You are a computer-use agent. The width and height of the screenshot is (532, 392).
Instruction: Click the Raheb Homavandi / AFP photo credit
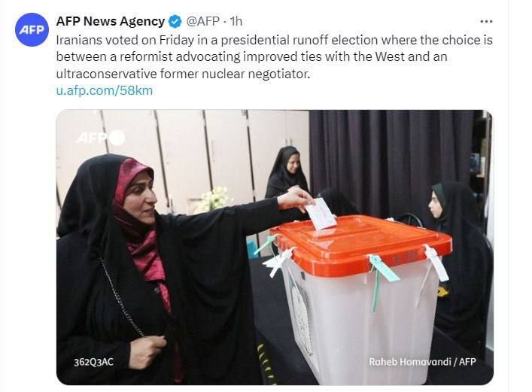(422, 362)
